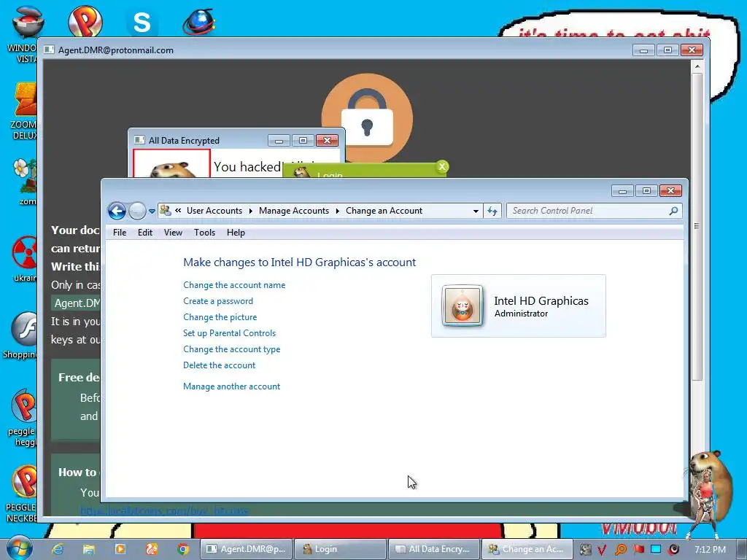Screen dimensions: 747x560
Task: Close the green Login popup with X
Action: 442,166
